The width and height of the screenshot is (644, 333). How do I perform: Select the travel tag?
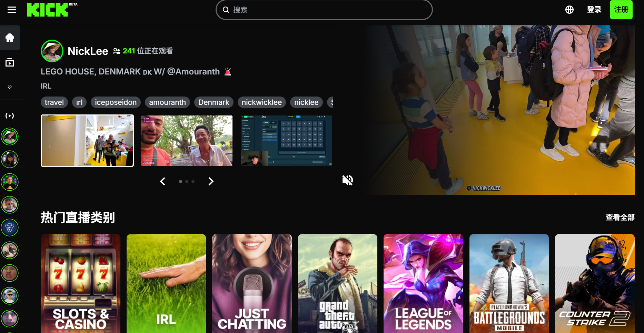coord(54,102)
